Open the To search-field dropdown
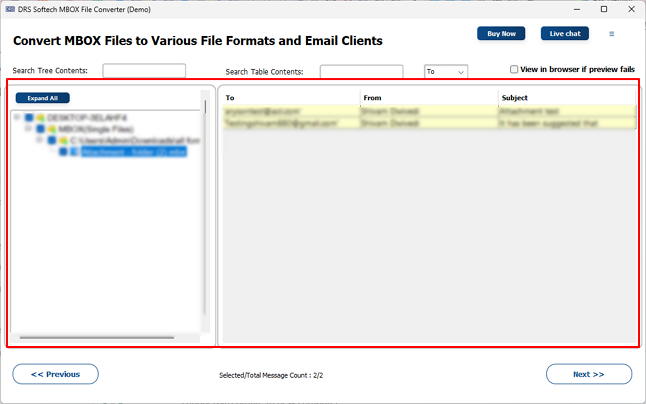Viewport: 646px width, 404px height. click(x=446, y=72)
